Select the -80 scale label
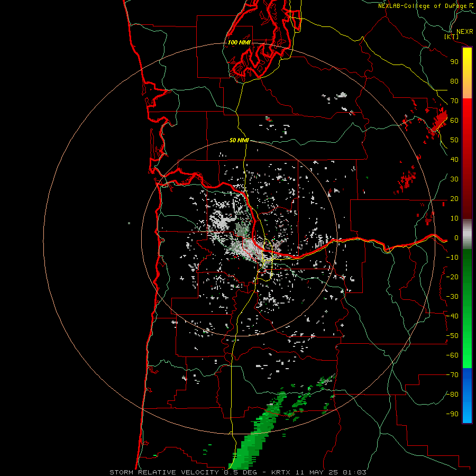This screenshot has height=476, width=476. (x=452, y=395)
